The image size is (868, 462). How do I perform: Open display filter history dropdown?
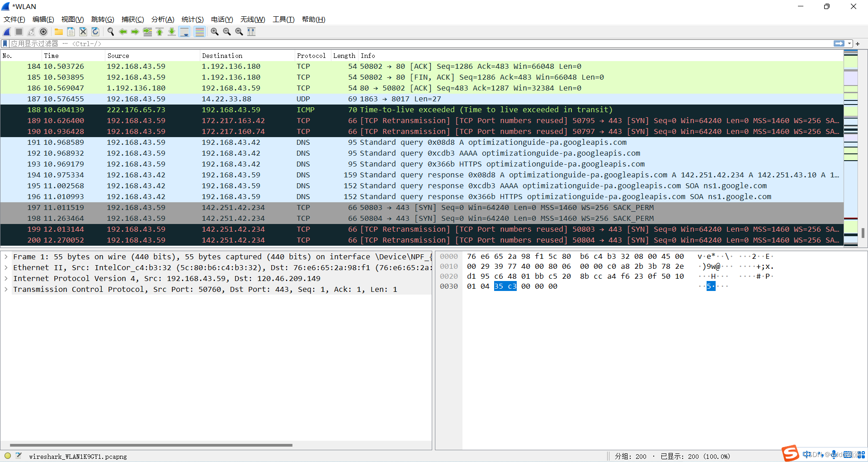849,43
